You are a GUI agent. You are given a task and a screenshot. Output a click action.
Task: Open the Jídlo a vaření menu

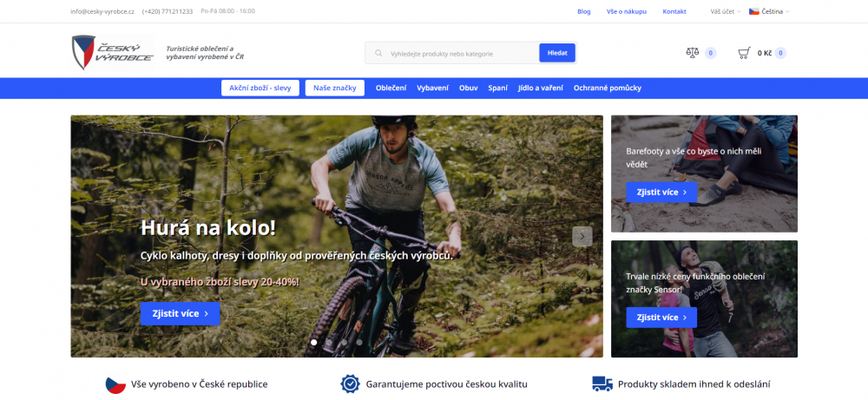[541, 88]
